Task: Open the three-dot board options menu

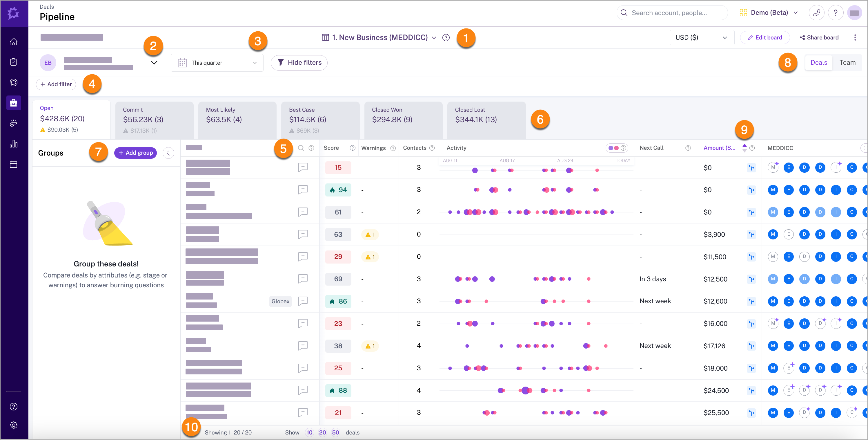Action: [855, 37]
